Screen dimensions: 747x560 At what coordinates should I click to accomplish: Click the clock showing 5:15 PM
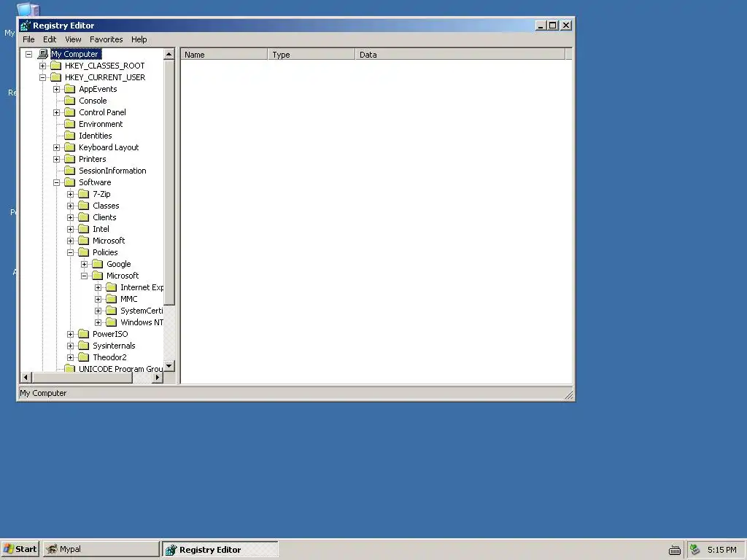point(721,550)
